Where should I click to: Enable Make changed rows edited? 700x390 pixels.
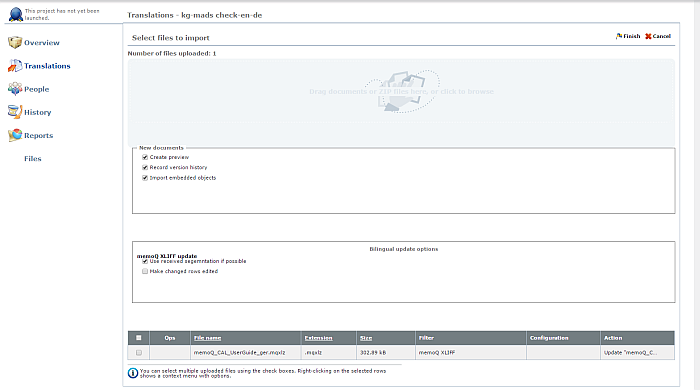pyautogui.click(x=145, y=271)
